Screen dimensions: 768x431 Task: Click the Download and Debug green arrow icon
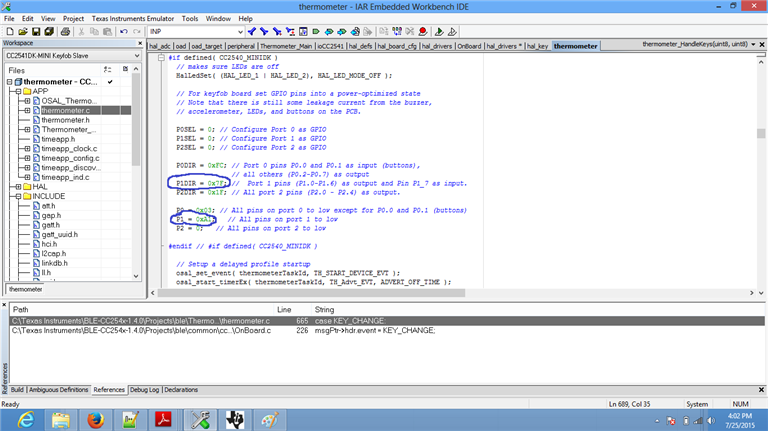click(x=439, y=31)
